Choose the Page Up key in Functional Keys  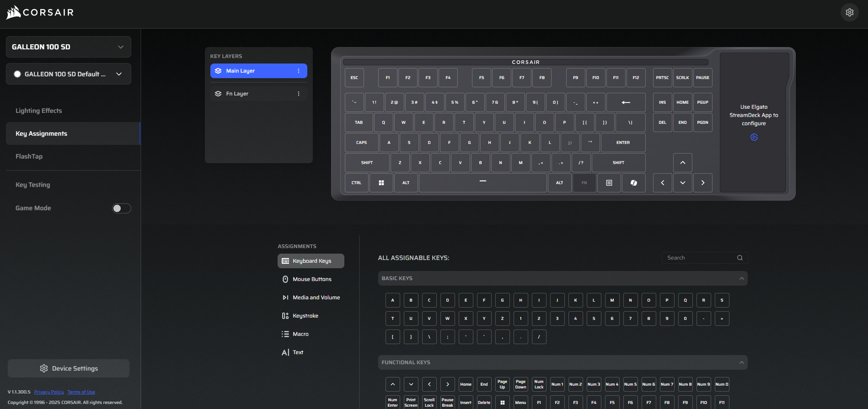(502, 384)
